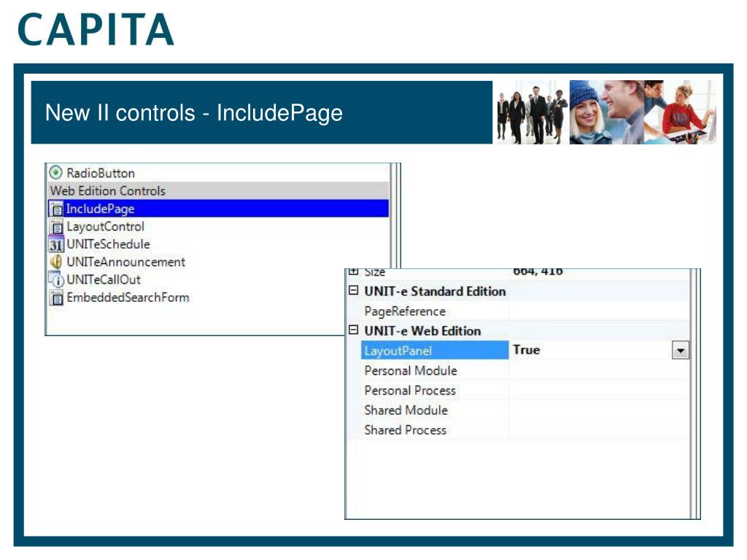Open the LayoutPanel value dropdown
Image resolution: width=747 pixels, height=560 pixels.
coord(681,351)
